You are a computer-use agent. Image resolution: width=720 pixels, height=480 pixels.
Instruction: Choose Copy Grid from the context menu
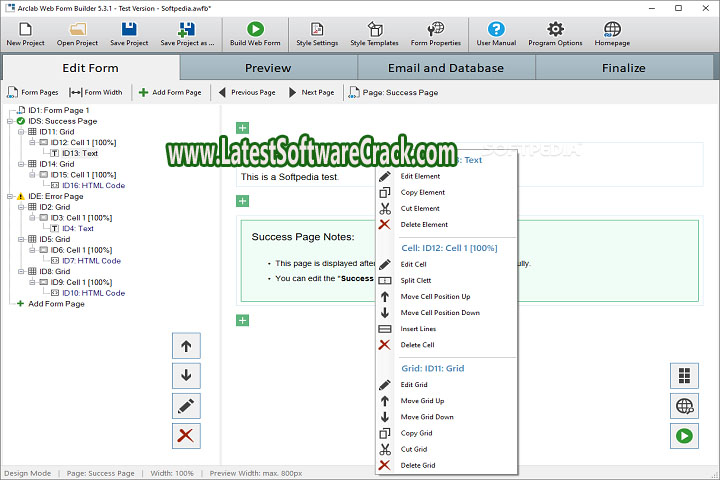[x=446, y=433]
